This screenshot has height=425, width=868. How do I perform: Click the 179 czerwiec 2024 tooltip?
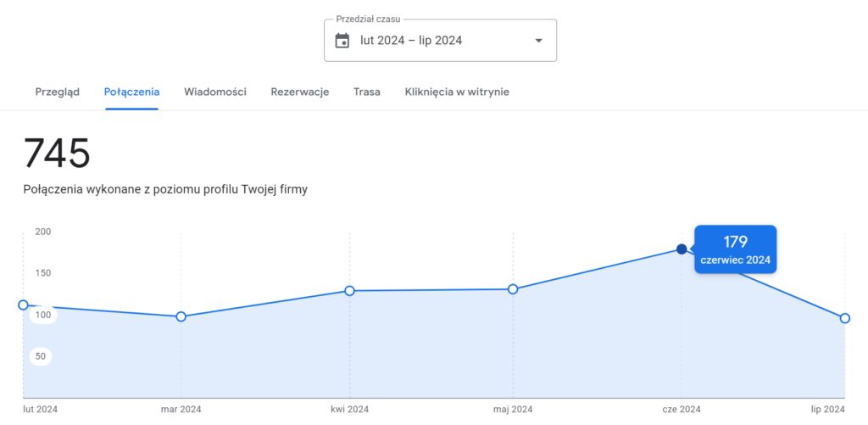(x=735, y=249)
